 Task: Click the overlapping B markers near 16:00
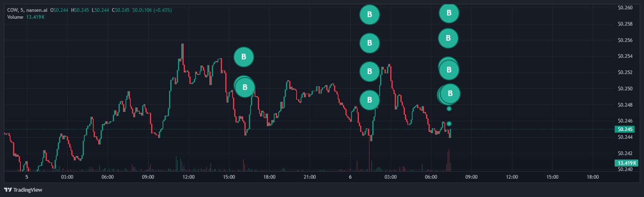pyautogui.click(x=245, y=87)
